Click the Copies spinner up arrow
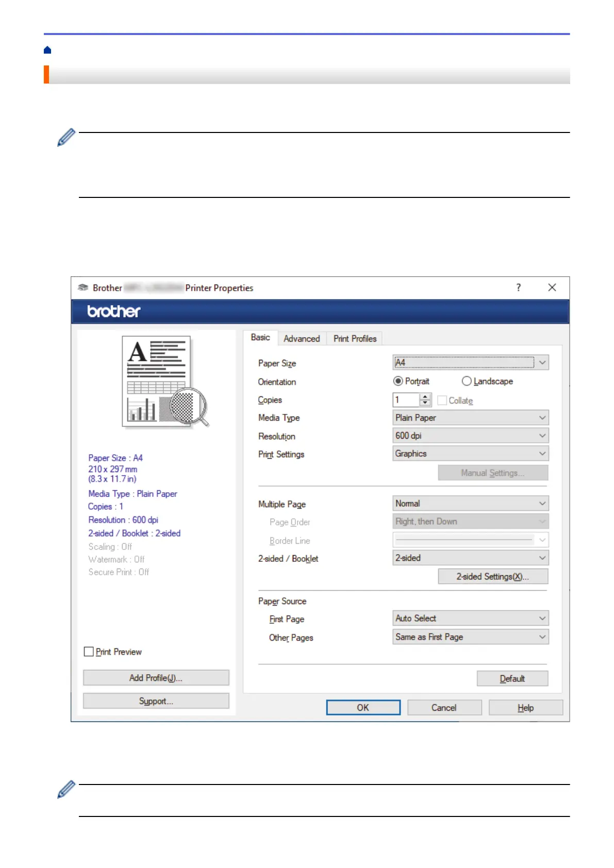614x868 pixels. [425, 397]
